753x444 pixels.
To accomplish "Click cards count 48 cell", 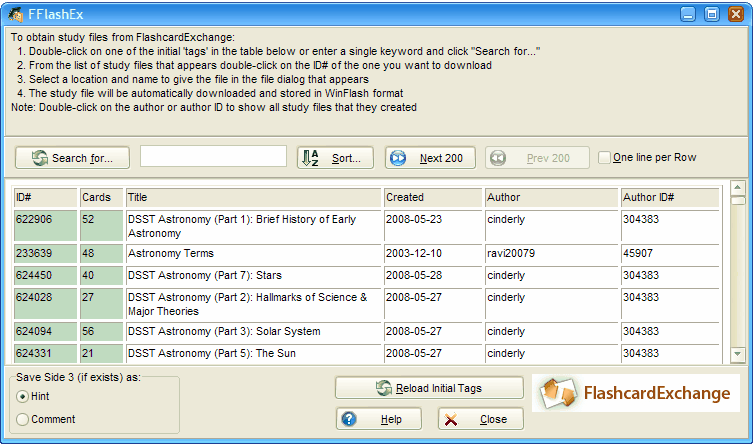I will point(101,253).
